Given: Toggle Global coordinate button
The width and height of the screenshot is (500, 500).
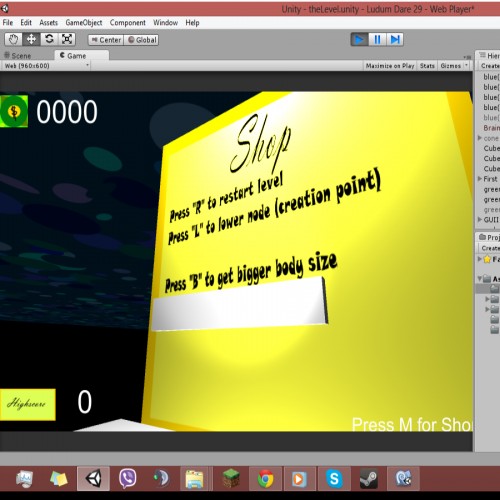Looking at the screenshot, I should tap(142, 40).
